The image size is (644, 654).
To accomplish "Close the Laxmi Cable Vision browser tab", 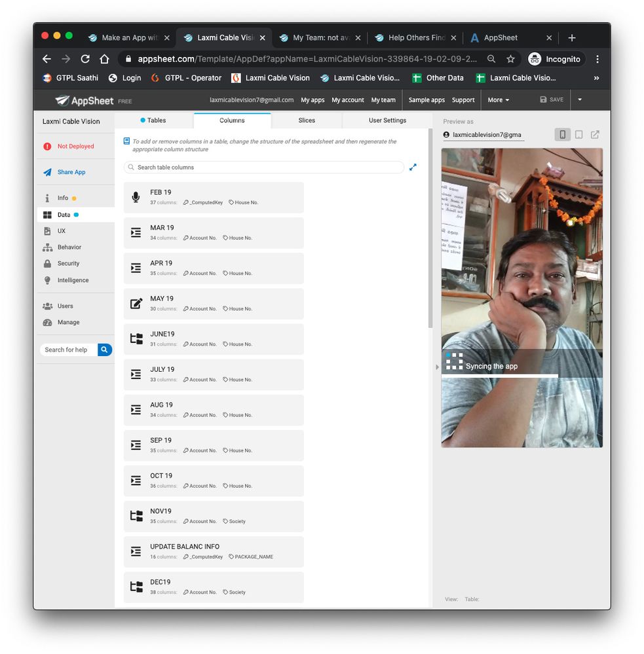I will 263,37.
